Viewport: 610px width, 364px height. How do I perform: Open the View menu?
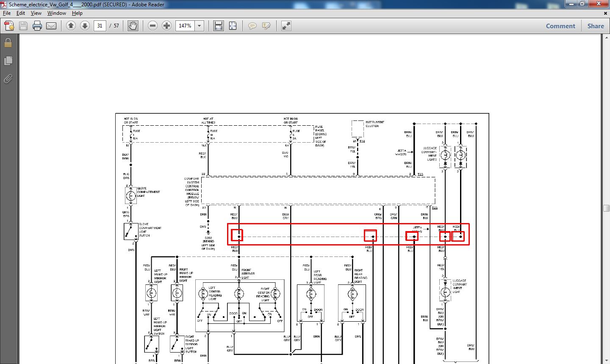[36, 13]
